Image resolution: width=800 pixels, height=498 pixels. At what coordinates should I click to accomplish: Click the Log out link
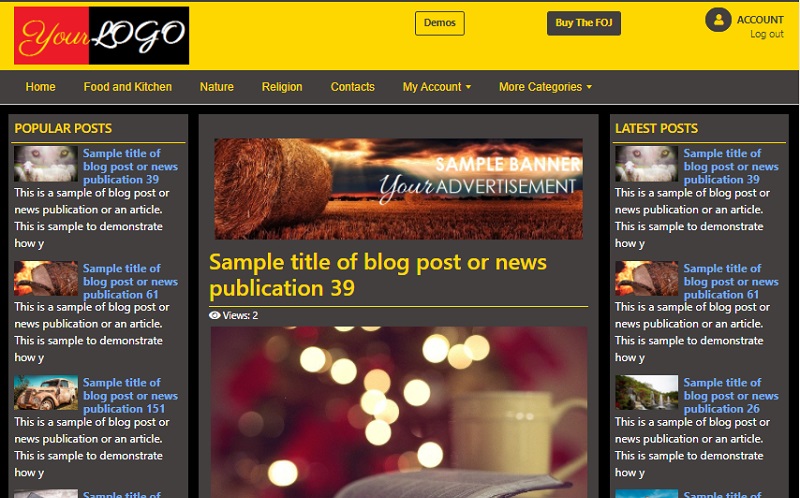767,34
